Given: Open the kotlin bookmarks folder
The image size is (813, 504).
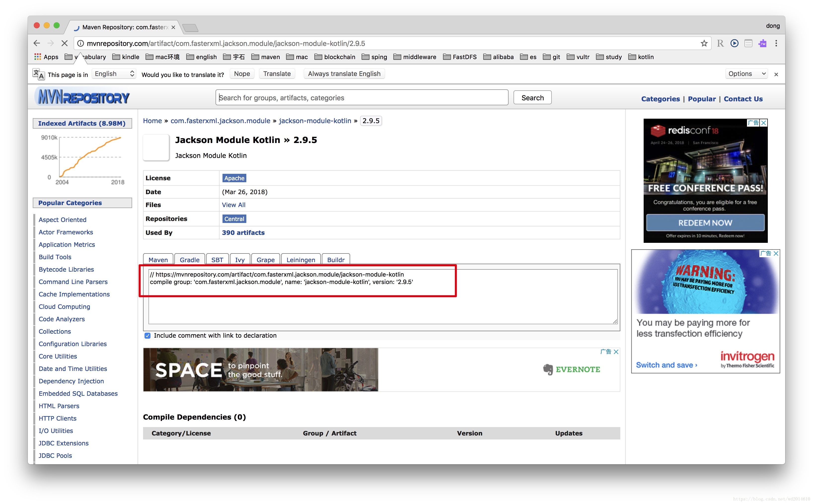Looking at the screenshot, I should point(641,57).
